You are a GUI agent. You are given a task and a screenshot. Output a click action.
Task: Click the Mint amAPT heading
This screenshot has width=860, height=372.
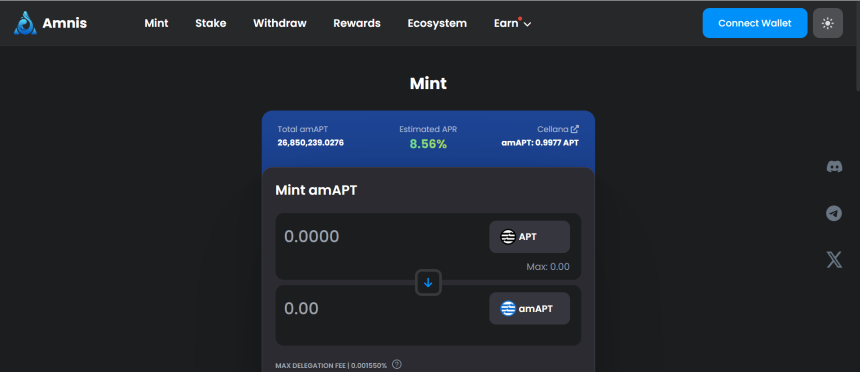[316, 190]
